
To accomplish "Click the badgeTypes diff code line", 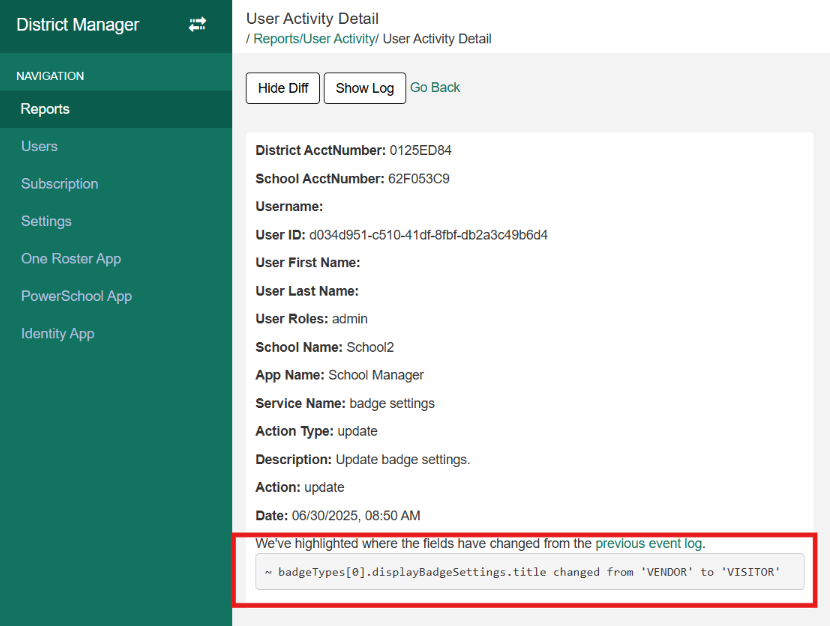I will tap(530, 571).
